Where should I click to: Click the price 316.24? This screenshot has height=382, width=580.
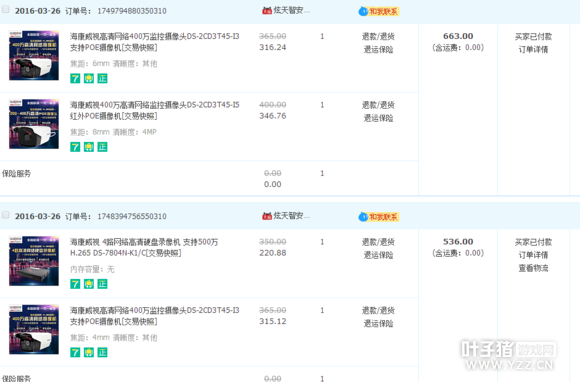tap(273, 47)
